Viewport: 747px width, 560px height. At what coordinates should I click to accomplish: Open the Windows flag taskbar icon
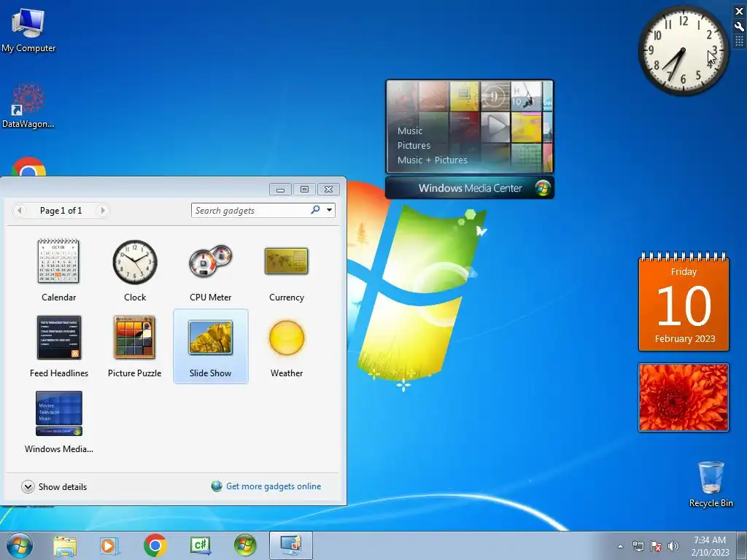(245, 545)
